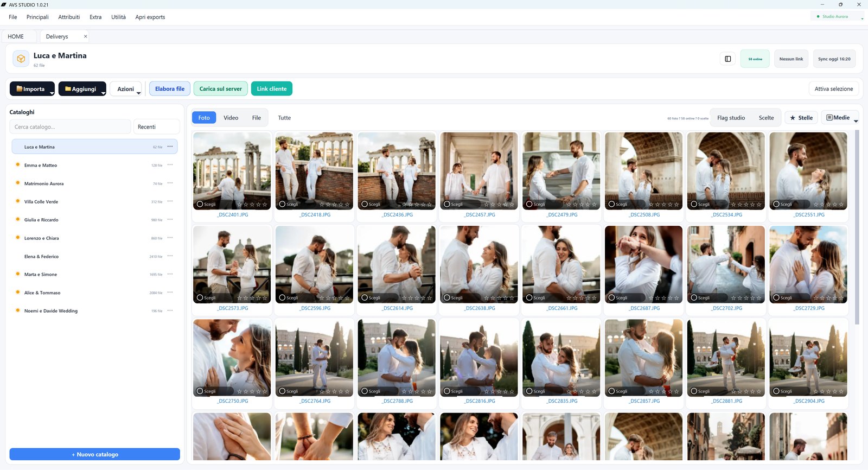Open the Utilità menu
This screenshot has height=470, width=868.
tap(118, 17)
